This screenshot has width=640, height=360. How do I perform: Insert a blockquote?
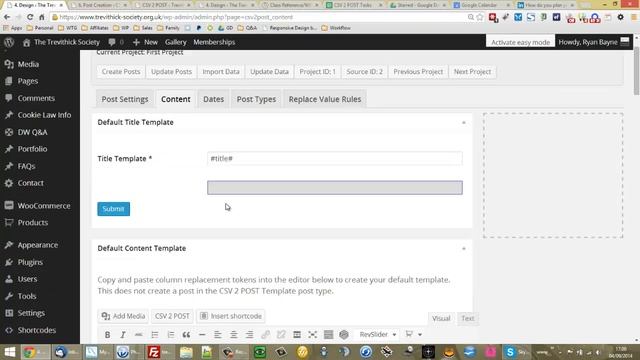tap(186, 335)
